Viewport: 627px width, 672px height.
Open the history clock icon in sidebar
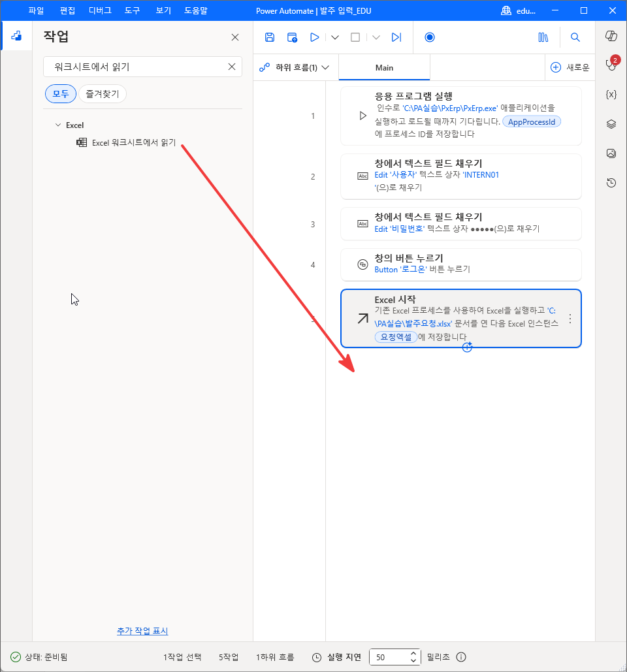pos(611,183)
